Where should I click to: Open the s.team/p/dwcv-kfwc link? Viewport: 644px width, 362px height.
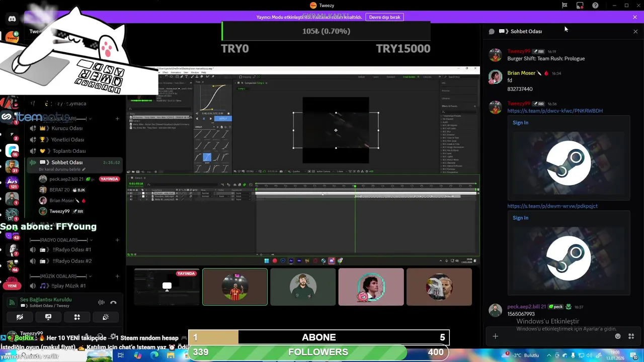555,111
